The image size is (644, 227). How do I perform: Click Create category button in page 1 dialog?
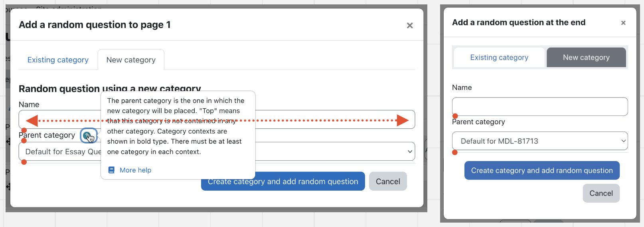(283, 181)
